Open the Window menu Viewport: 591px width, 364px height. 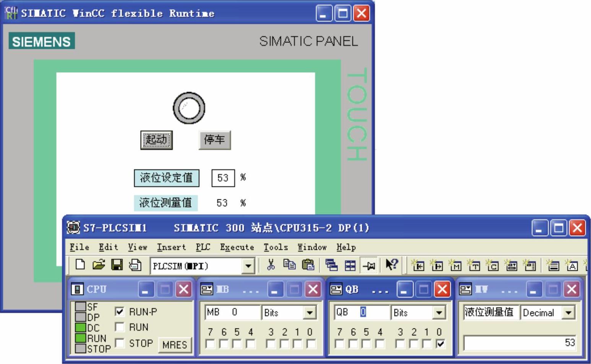(x=312, y=247)
